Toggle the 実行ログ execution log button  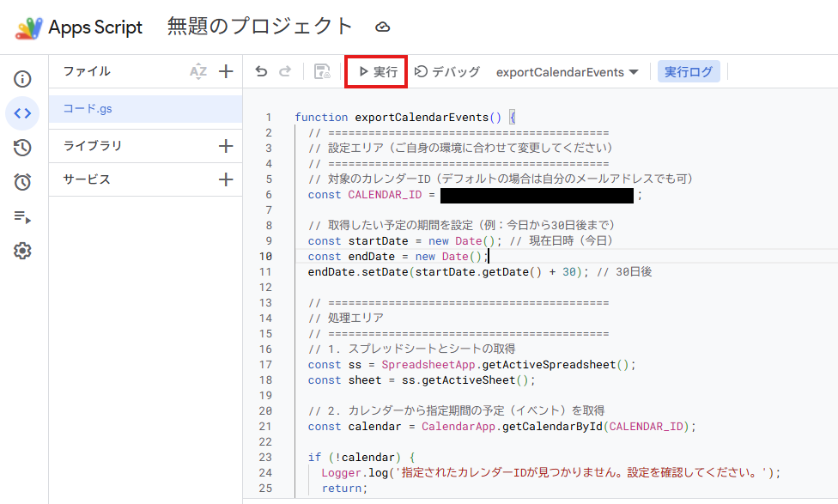tap(689, 71)
